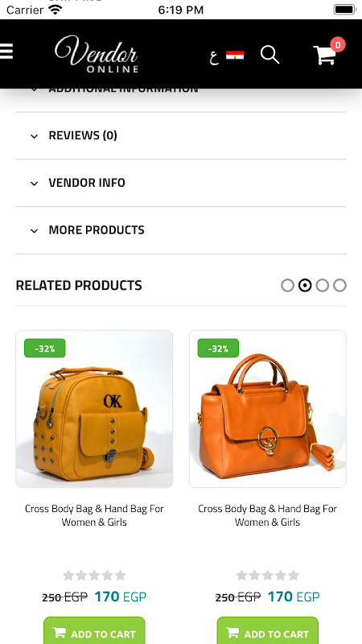Tap the Egypt flag icon
Image resolution: width=362 pixels, height=644 pixels.
click(235, 55)
